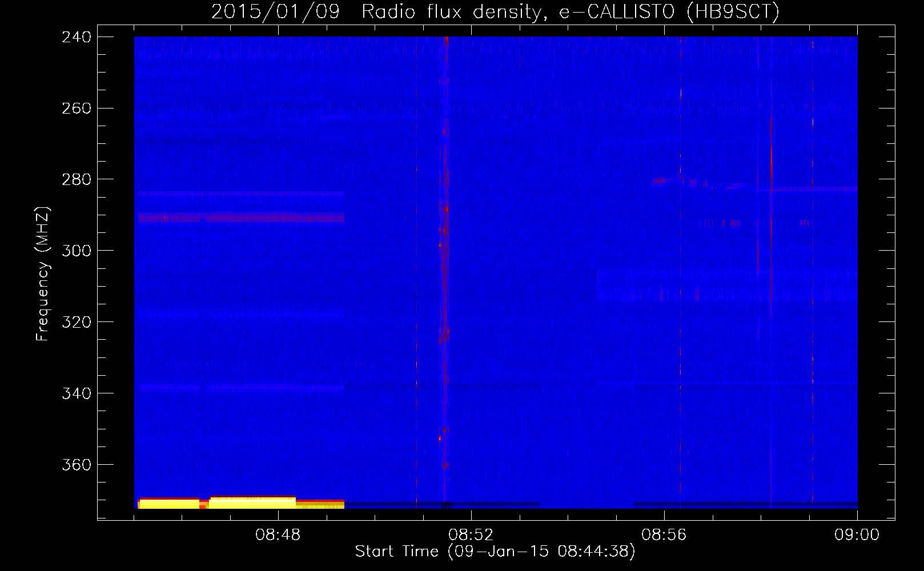Click the 09:00 time tick label
The width and height of the screenshot is (924, 571).
tap(857, 535)
